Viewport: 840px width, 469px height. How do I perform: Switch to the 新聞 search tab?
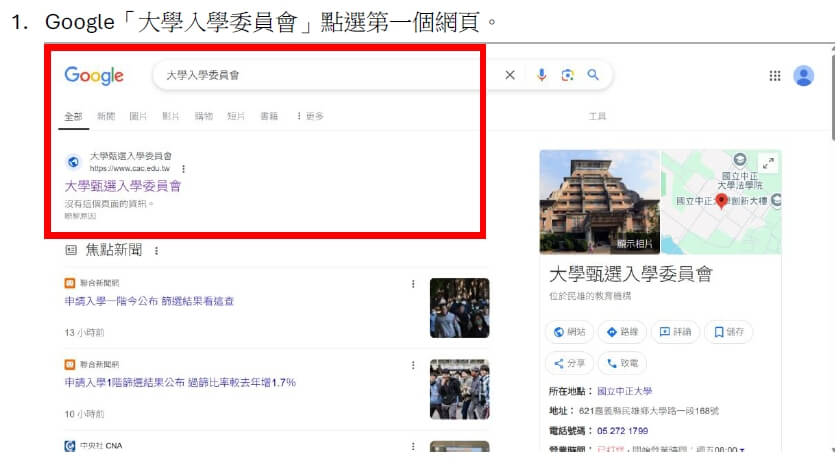(x=106, y=116)
